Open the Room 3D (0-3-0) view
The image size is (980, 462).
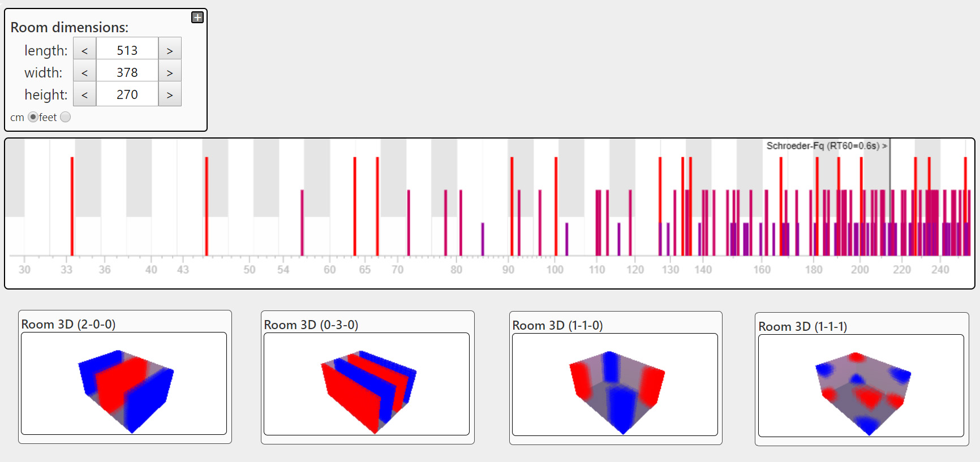(367, 384)
